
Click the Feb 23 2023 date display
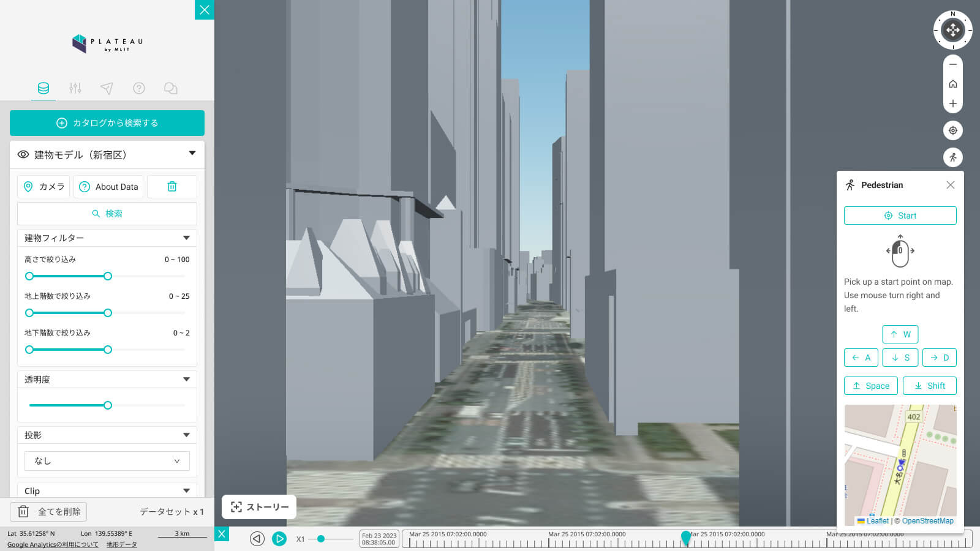click(379, 539)
